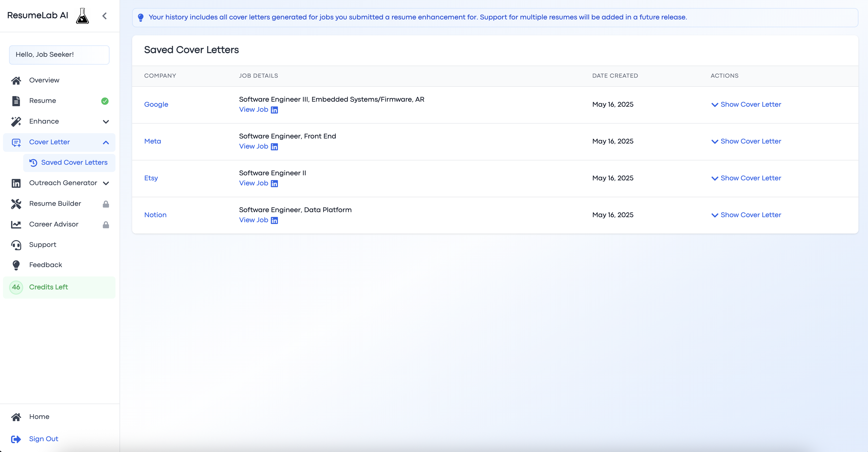Click the LinkedIn icon next to Google's View Job
The height and width of the screenshot is (452, 868).
pos(274,110)
